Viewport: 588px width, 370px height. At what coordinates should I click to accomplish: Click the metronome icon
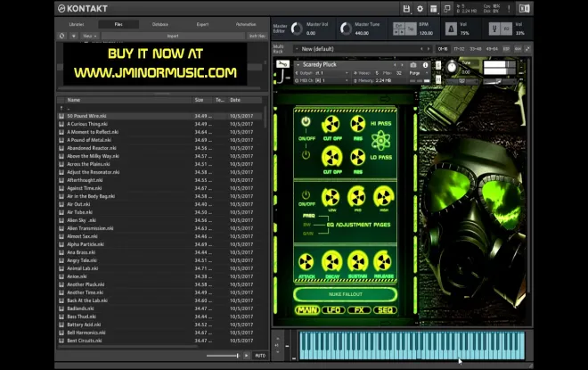pos(451,29)
